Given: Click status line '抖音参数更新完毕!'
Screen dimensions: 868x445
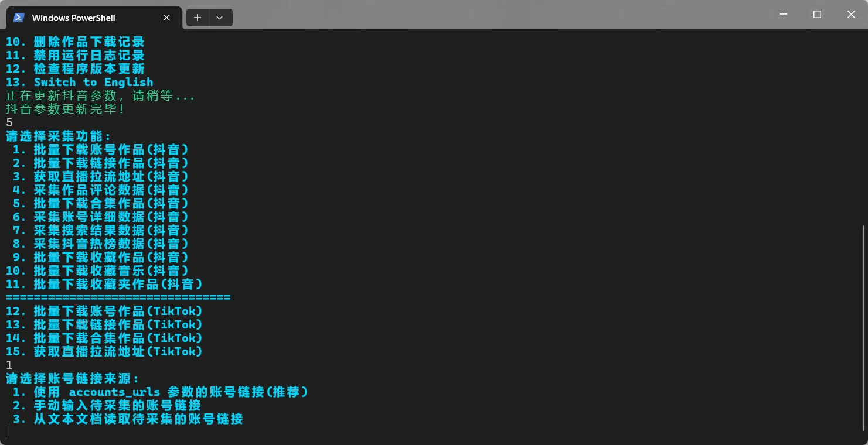Looking at the screenshot, I should click(65, 109).
